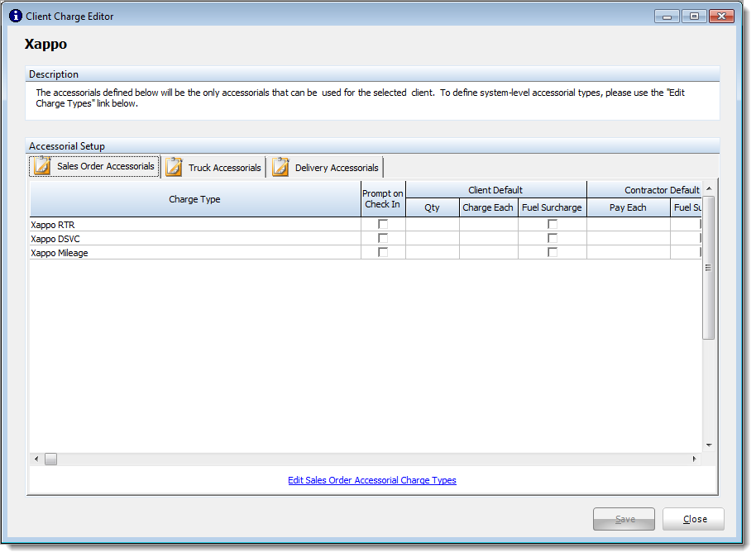
Task: Check Prompt on Check In for Xappo RTR
Action: point(383,224)
